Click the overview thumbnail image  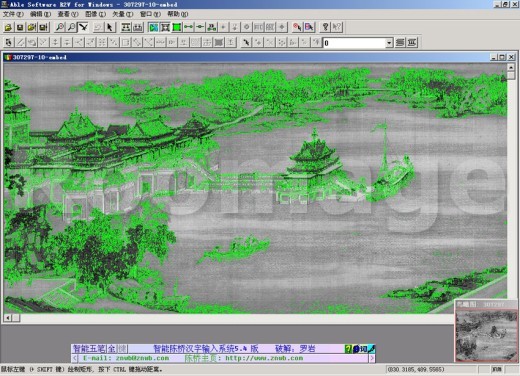[486, 335]
